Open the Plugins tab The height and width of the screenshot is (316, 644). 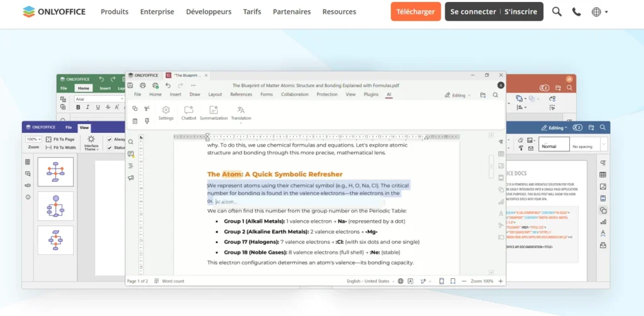click(371, 94)
